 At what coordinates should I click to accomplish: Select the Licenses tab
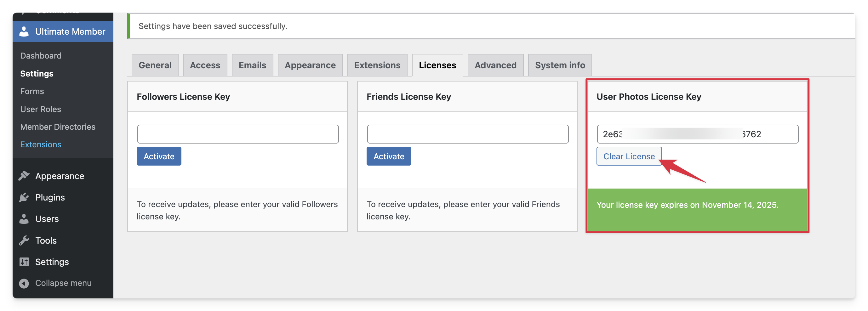(x=437, y=65)
